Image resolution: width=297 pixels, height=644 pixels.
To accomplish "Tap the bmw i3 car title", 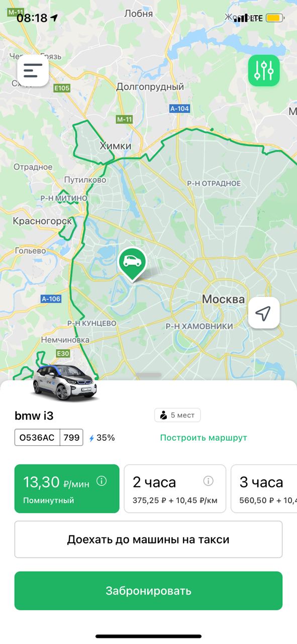I will (34, 416).
